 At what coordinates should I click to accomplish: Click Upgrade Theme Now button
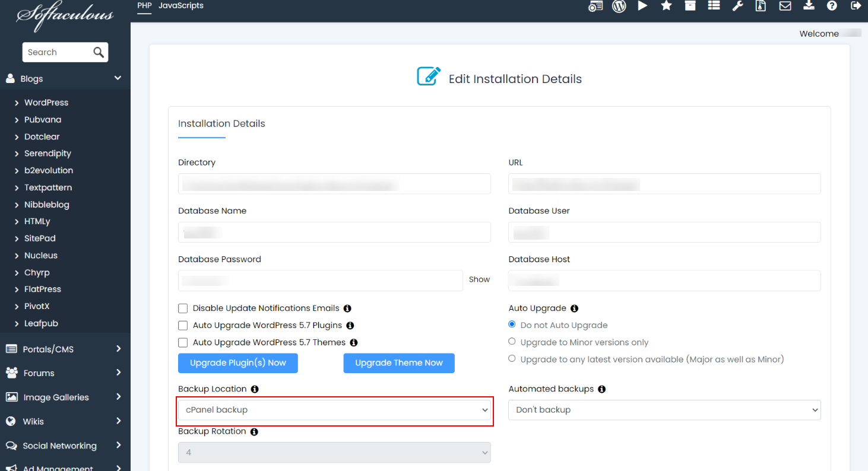399,363
